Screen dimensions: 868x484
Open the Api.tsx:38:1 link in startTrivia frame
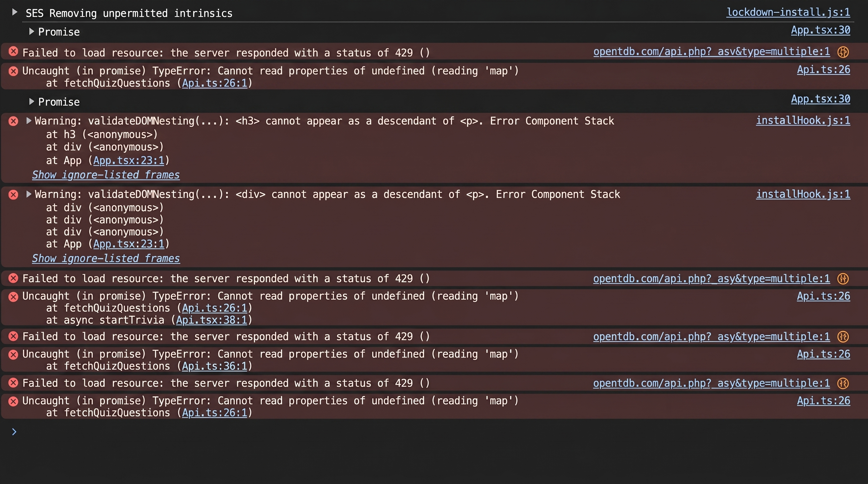coord(212,320)
